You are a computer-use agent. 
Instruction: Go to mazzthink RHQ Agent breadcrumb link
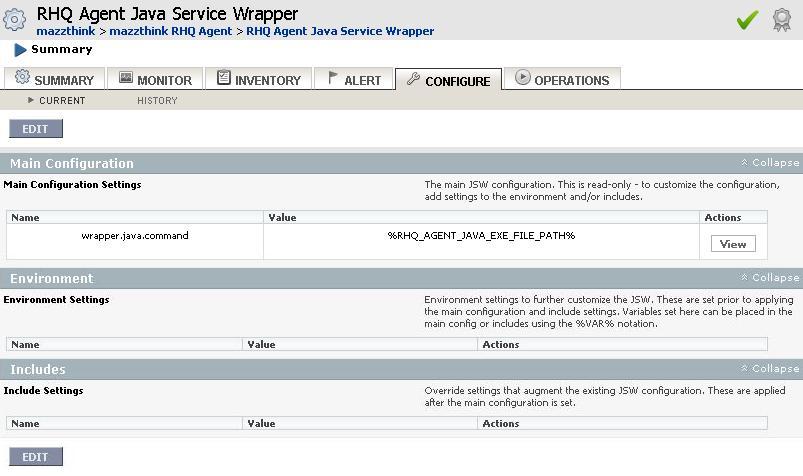pos(171,32)
